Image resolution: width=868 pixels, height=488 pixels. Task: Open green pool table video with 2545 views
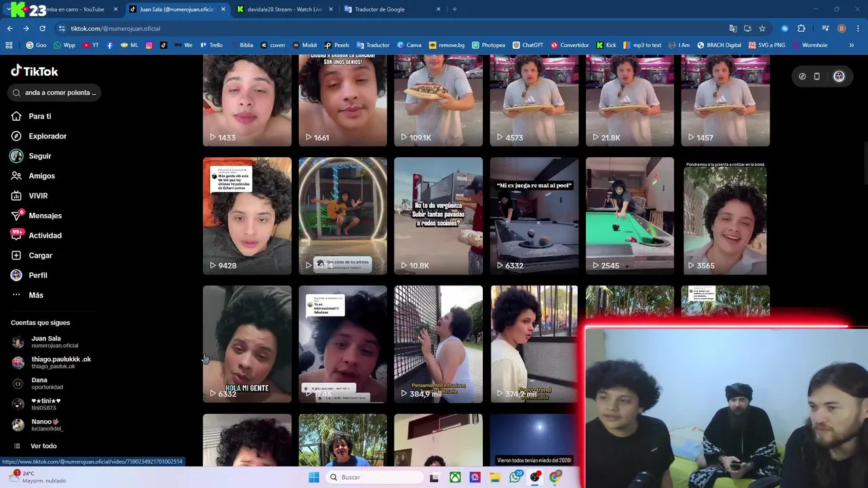tap(630, 216)
